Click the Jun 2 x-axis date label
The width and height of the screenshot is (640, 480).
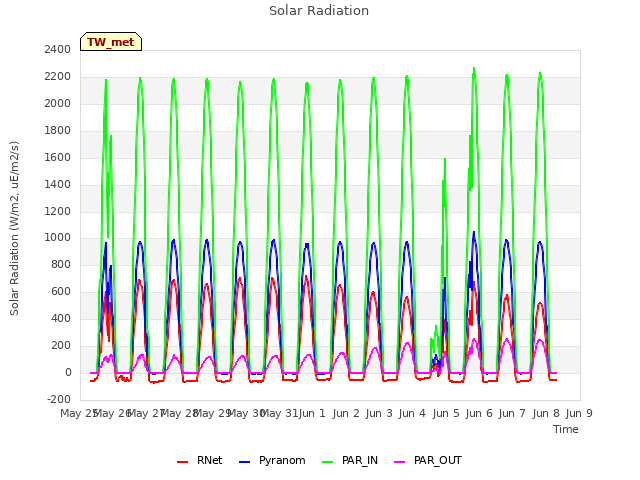coord(346,413)
